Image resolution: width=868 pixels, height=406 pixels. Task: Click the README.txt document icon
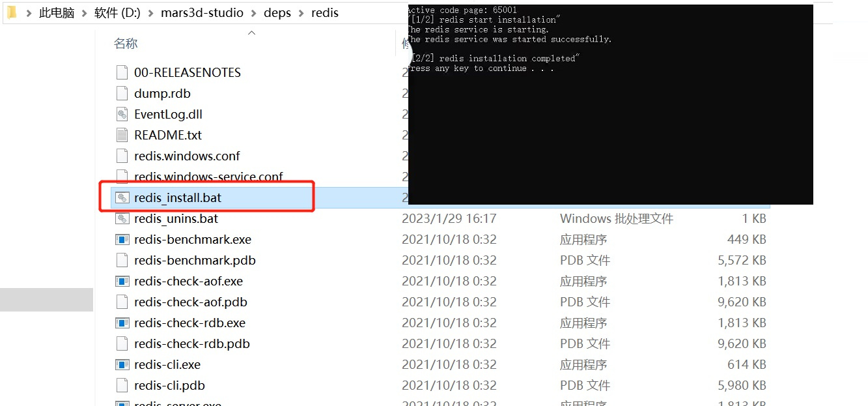click(x=122, y=135)
